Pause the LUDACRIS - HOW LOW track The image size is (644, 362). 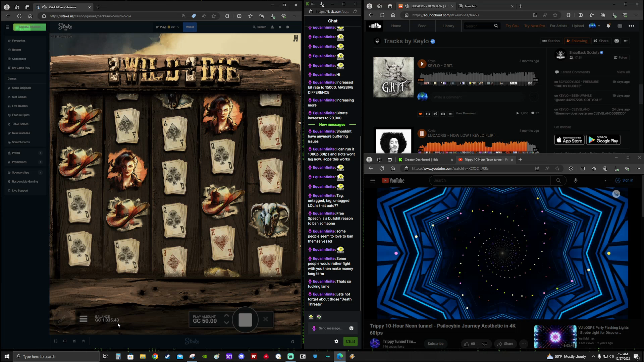click(422, 133)
